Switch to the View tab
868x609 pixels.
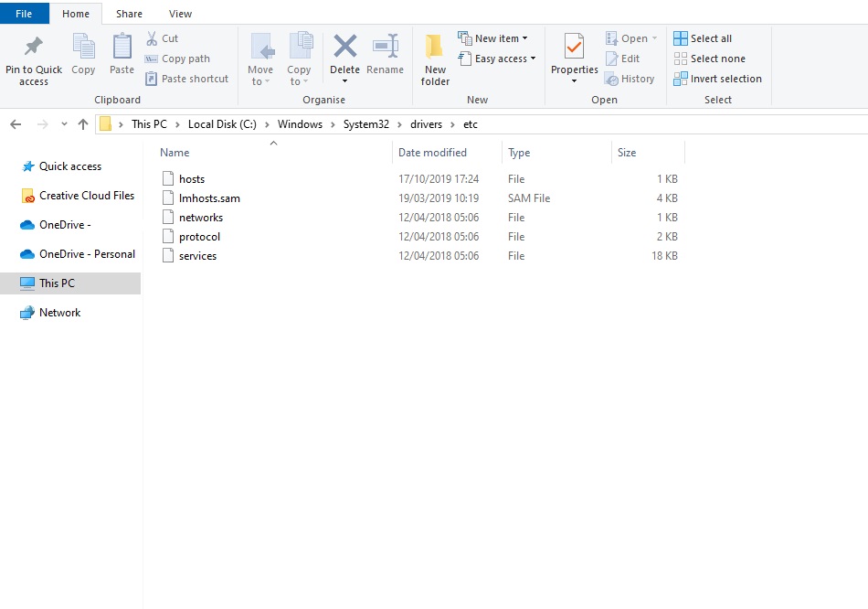pyautogui.click(x=181, y=14)
